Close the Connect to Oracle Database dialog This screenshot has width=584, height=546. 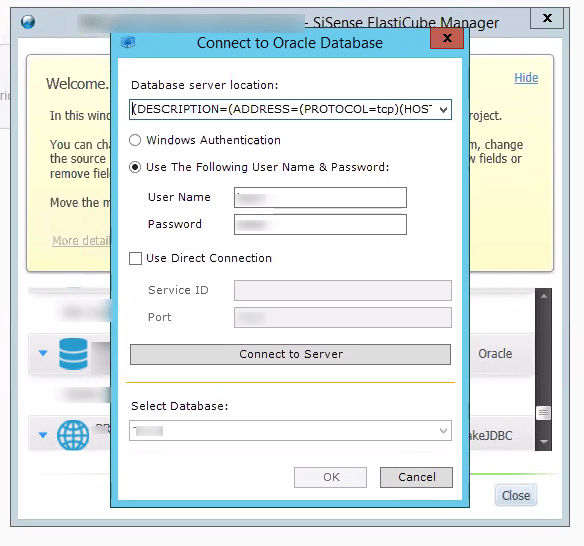[x=447, y=38]
